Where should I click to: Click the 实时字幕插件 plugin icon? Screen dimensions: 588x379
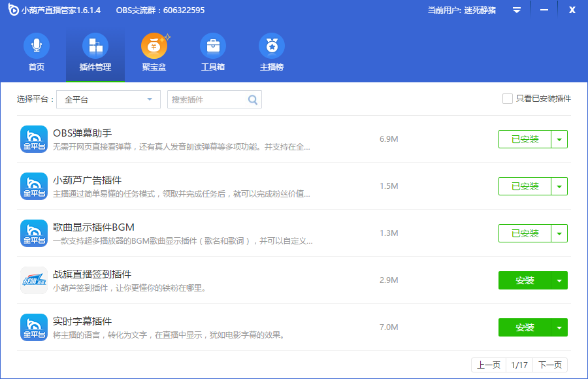(34, 327)
